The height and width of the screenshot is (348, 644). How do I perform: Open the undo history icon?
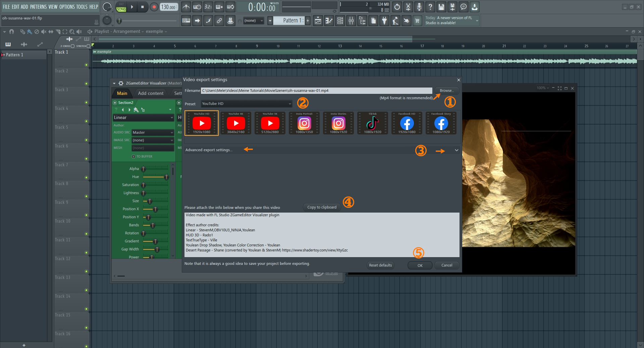[x=397, y=7]
